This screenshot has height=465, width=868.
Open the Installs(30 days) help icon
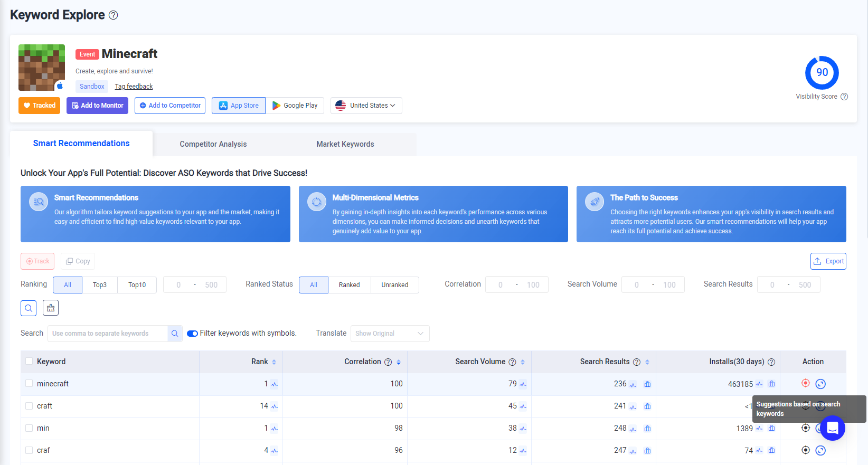(771, 362)
